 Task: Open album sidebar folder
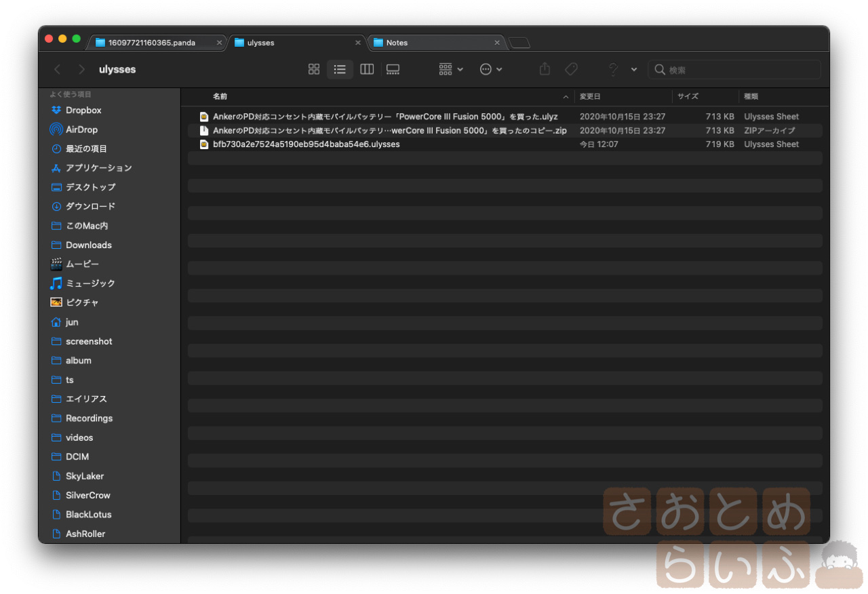[79, 360]
